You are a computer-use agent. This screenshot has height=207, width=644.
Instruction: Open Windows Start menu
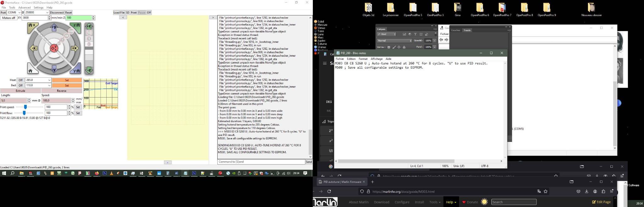(x=4, y=173)
